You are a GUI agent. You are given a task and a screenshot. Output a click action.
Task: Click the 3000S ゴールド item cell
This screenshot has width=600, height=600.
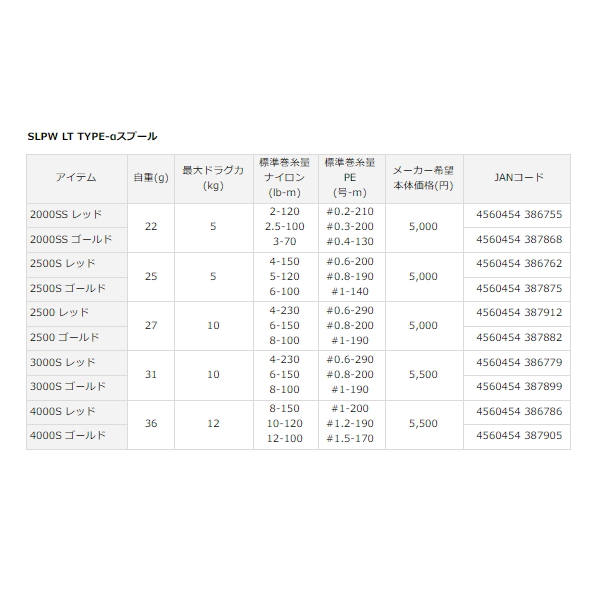(77, 388)
